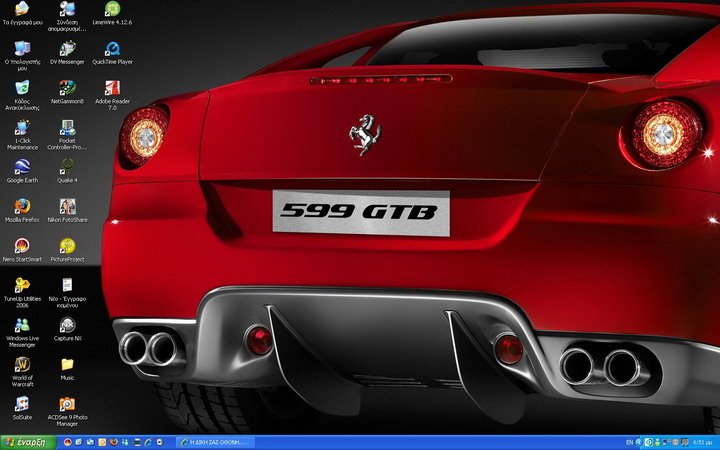The image size is (720, 450).
Task: Expand hidden system tray icons arrow
Action: pos(639,442)
